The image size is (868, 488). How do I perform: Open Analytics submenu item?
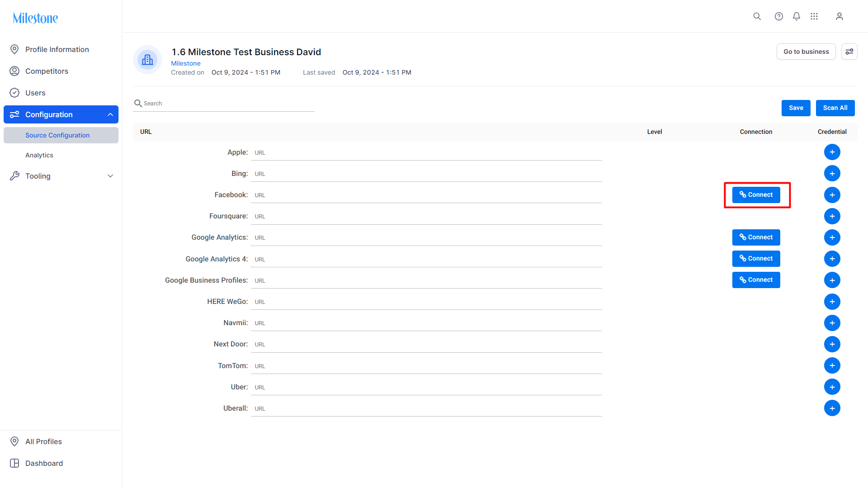(x=61, y=155)
